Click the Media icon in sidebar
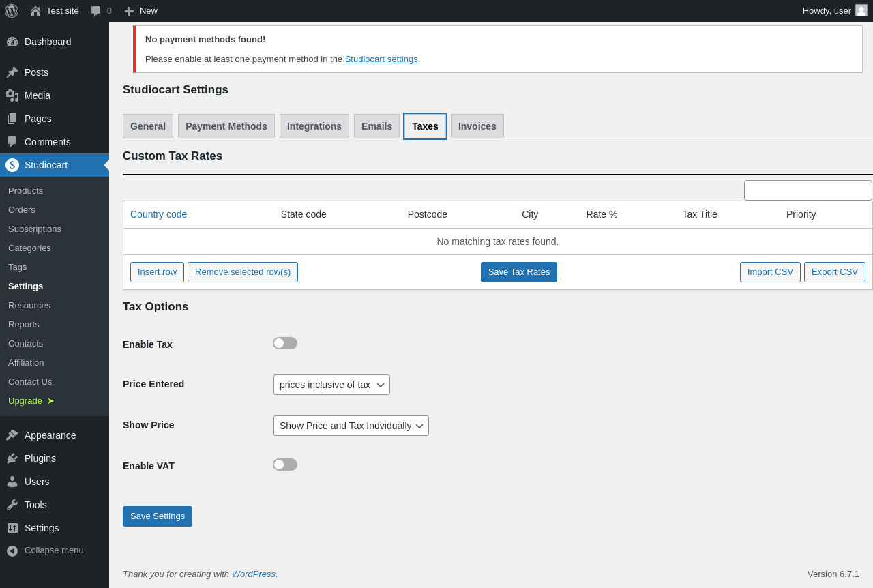Viewport: 873px width, 588px height. (12, 95)
